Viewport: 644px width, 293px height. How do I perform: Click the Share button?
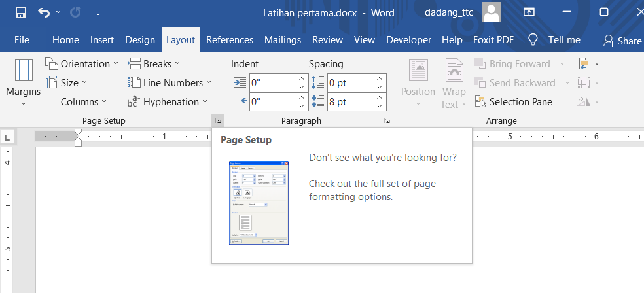click(622, 41)
